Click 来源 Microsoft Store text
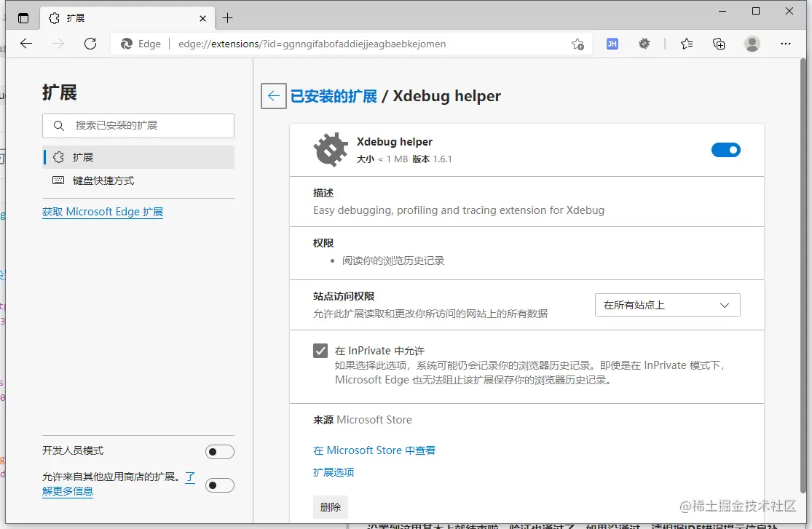 [x=363, y=420]
